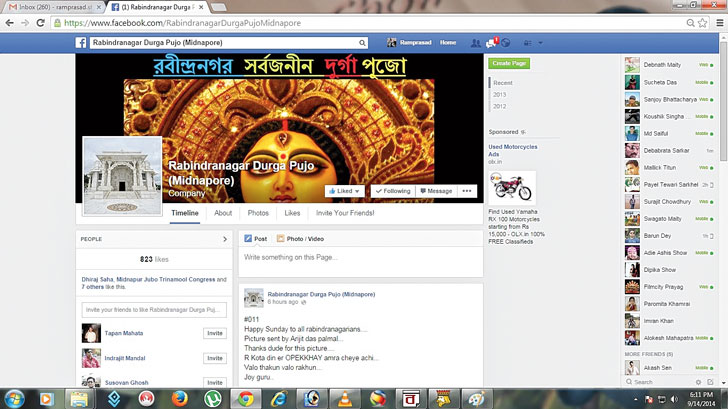Image resolution: width=728 pixels, height=409 pixels.
Task: Invite Tapan Mahata to like the page
Action: (x=215, y=333)
